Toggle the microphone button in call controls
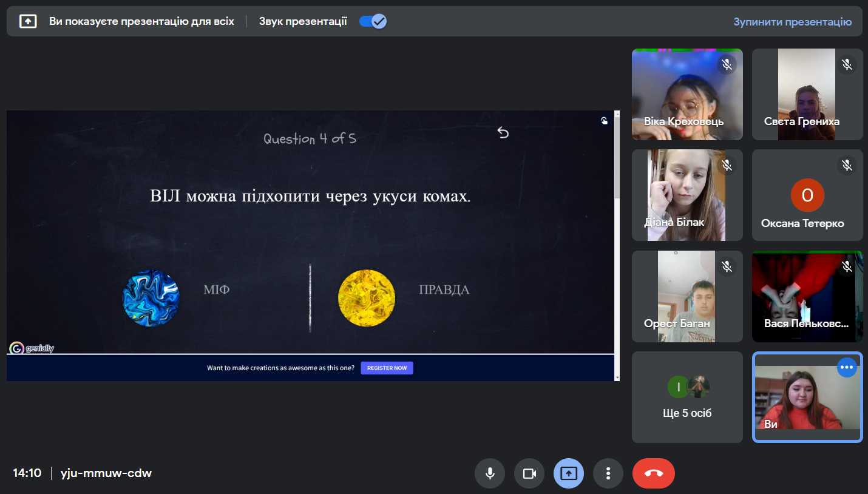Viewport: 868px width, 494px height. 490,473
